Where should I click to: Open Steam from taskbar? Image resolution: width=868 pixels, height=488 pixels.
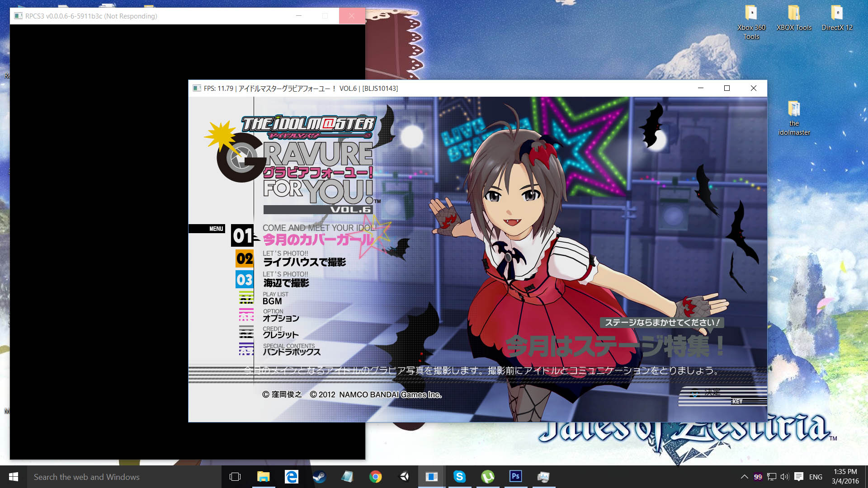point(319,477)
